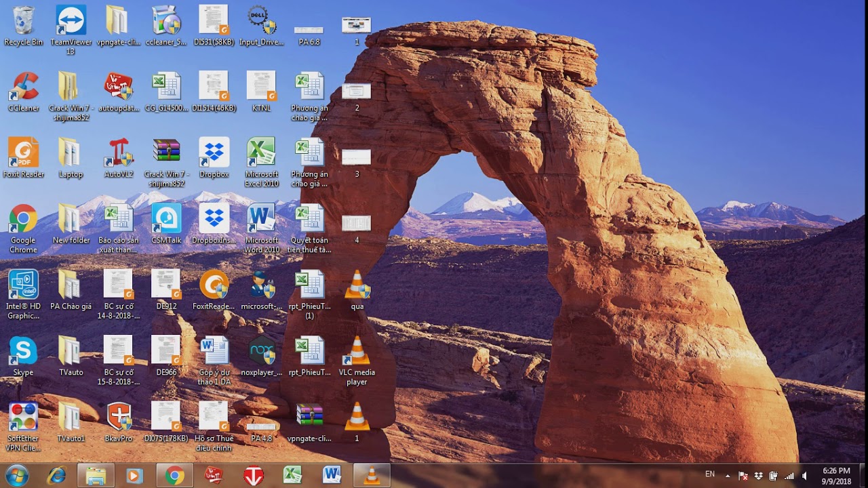This screenshot has height=488, width=868.
Task: Select the image thumbnail named 2
Action: pyautogui.click(x=357, y=97)
